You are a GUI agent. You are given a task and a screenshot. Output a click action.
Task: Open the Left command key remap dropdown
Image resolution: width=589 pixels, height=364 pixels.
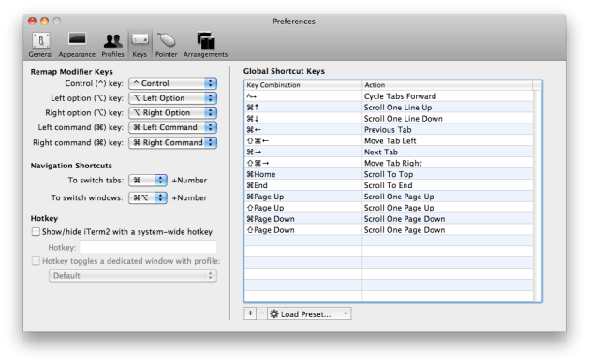tap(173, 127)
